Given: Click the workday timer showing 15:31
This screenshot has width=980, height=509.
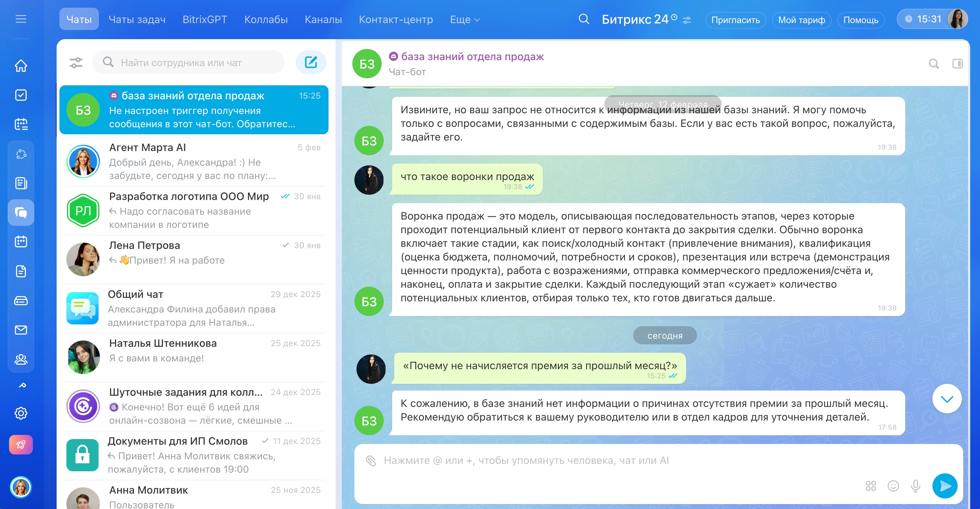Looking at the screenshot, I should (923, 19).
